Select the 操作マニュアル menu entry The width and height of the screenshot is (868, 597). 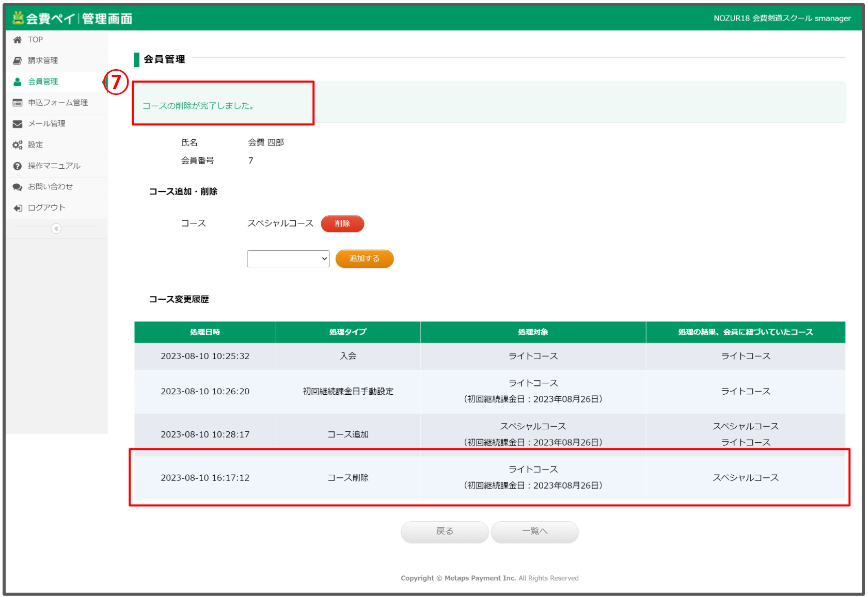point(54,166)
